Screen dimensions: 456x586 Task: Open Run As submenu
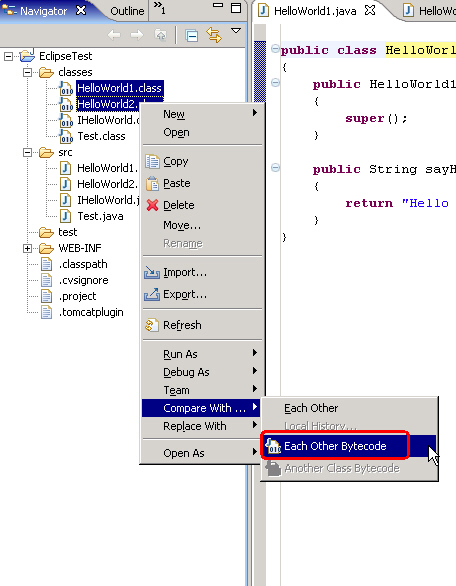[202, 354]
